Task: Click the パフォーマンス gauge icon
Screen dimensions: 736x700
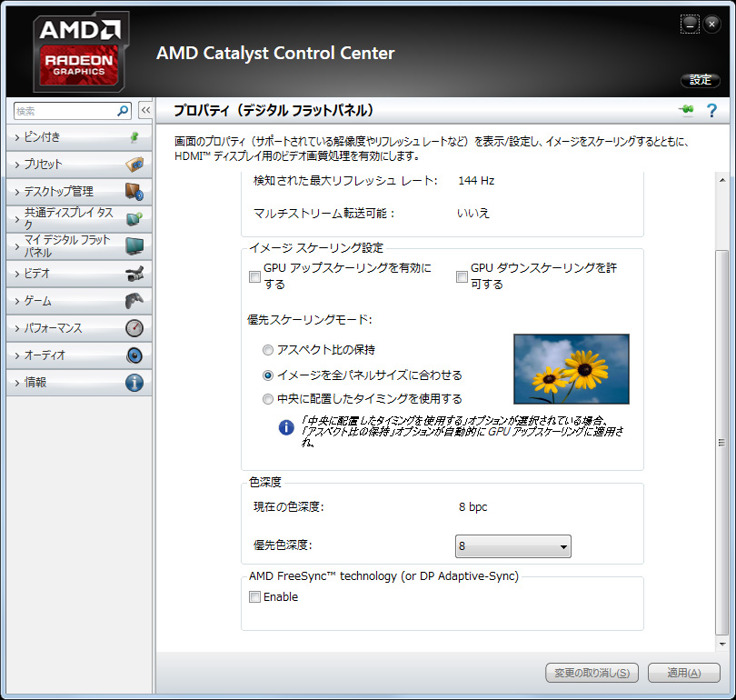Action: 134,327
